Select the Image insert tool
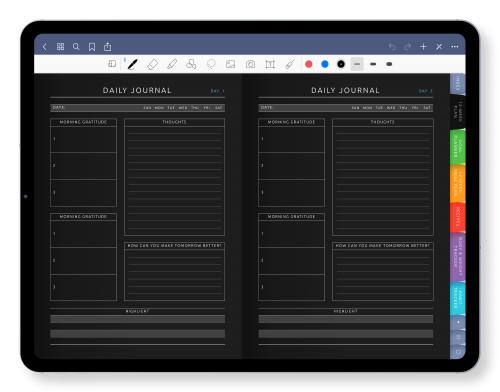 click(x=230, y=64)
